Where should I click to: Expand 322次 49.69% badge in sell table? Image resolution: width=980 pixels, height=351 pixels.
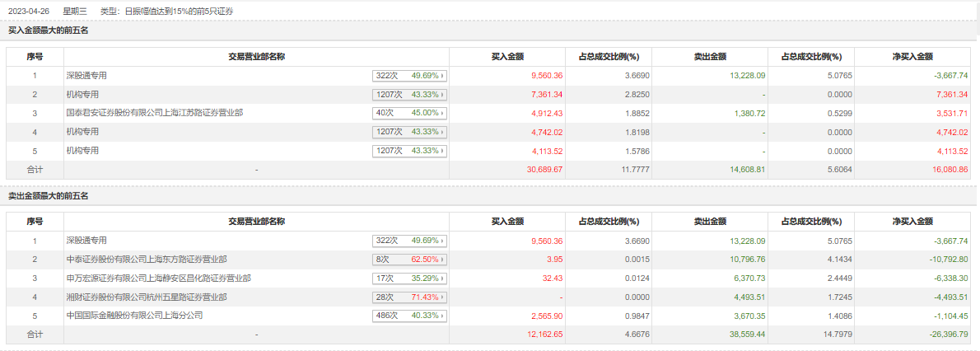point(409,240)
